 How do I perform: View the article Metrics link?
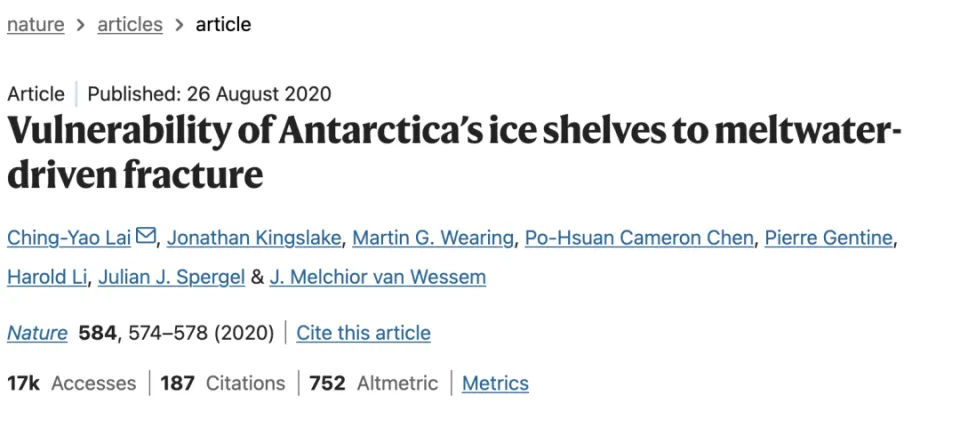495,383
